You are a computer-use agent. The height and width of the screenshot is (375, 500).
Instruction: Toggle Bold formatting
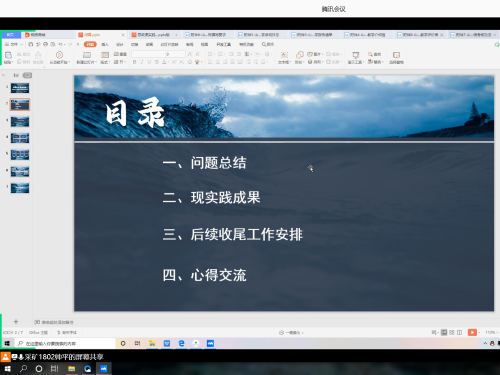[x=134, y=62]
